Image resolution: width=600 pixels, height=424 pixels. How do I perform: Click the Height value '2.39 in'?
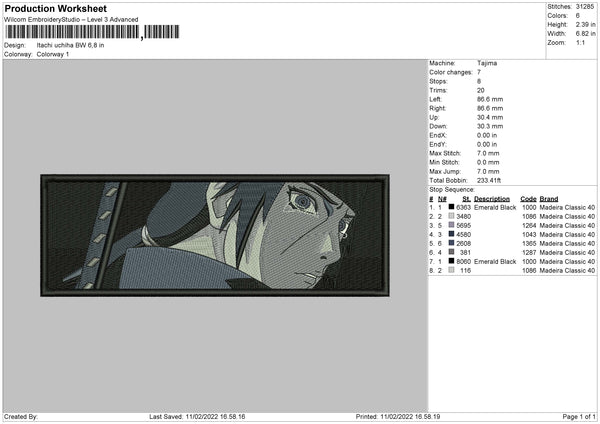585,24
